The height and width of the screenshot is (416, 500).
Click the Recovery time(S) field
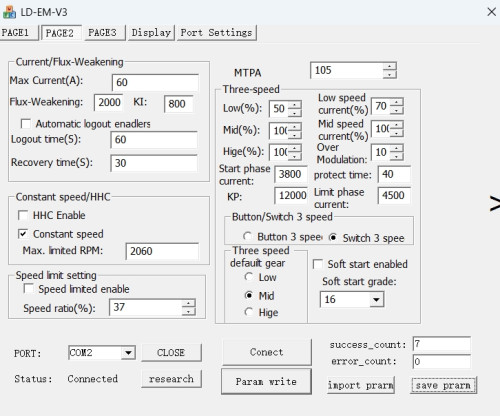pyautogui.click(x=154, y=163)
